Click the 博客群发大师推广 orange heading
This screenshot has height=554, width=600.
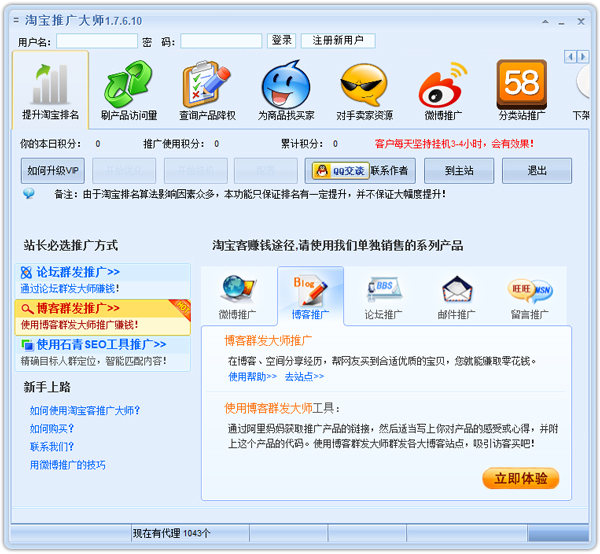(268, 341)
